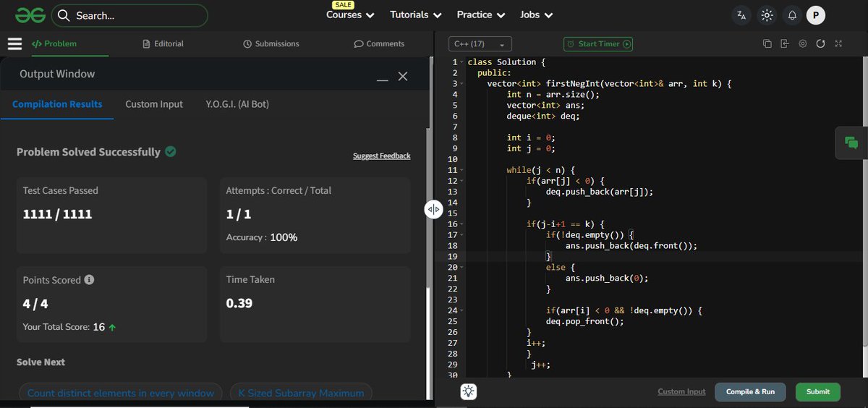The height and width of the screenshot is (408, 868).
Task: Click code line 18 ans.push_back text
Action: coord(631,245)
